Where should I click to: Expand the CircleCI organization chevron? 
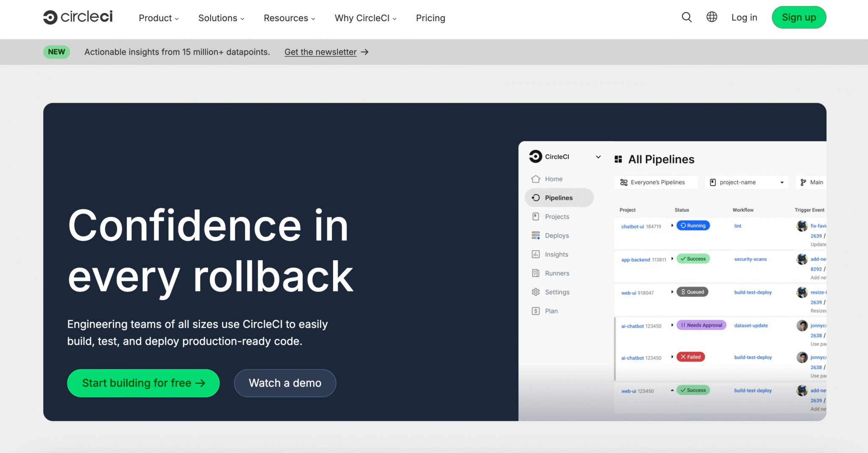598,157
